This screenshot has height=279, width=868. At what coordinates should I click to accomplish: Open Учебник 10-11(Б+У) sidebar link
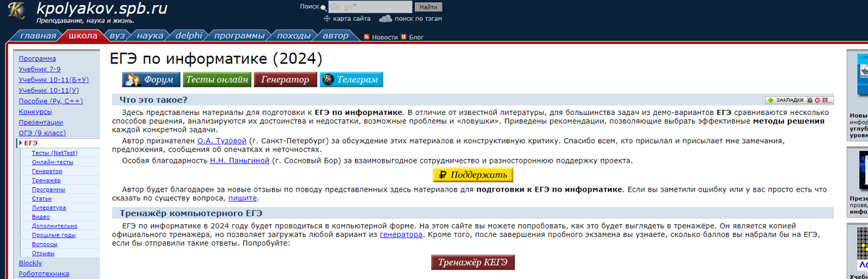pyautogui.click(x=54, y=80)
